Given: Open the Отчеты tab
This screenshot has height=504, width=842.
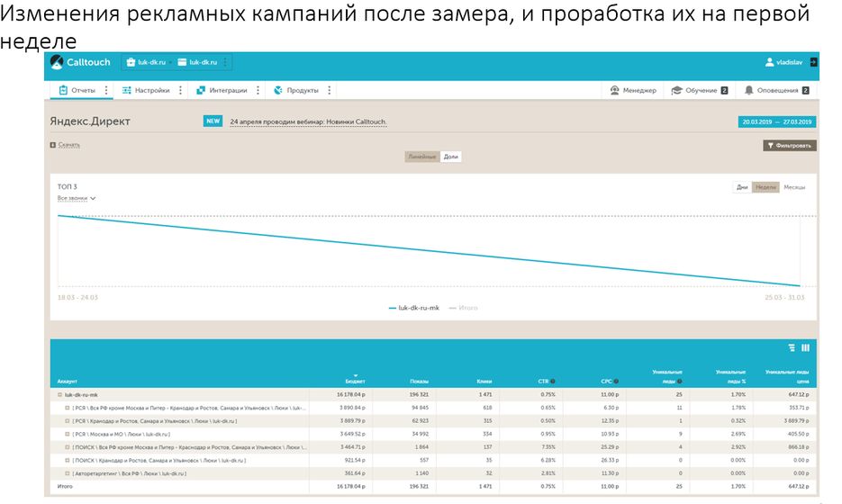Looking at the screenshot, I should [x=77, y=90].
